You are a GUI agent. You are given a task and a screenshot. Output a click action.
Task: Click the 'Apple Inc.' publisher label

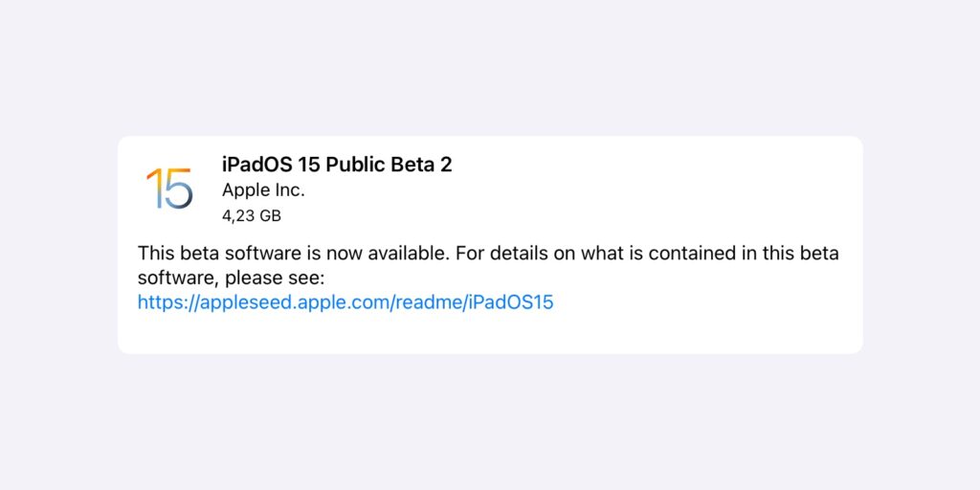tap(263, 190)
